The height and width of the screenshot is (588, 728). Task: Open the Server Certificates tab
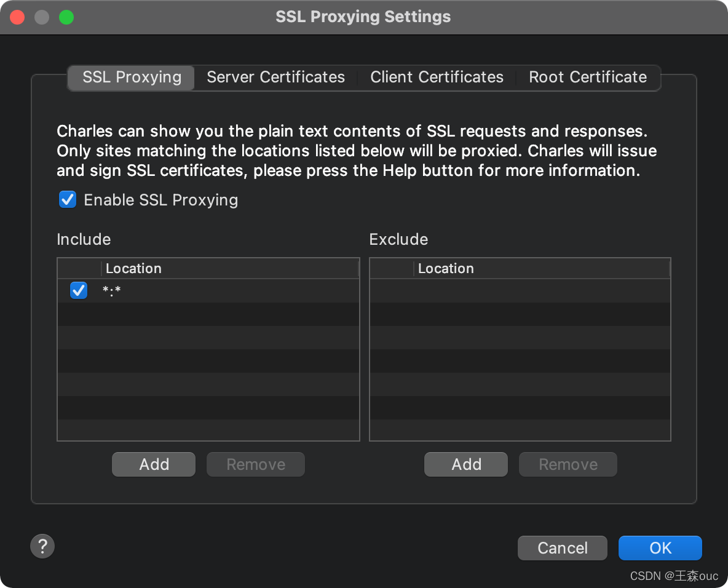275,77
